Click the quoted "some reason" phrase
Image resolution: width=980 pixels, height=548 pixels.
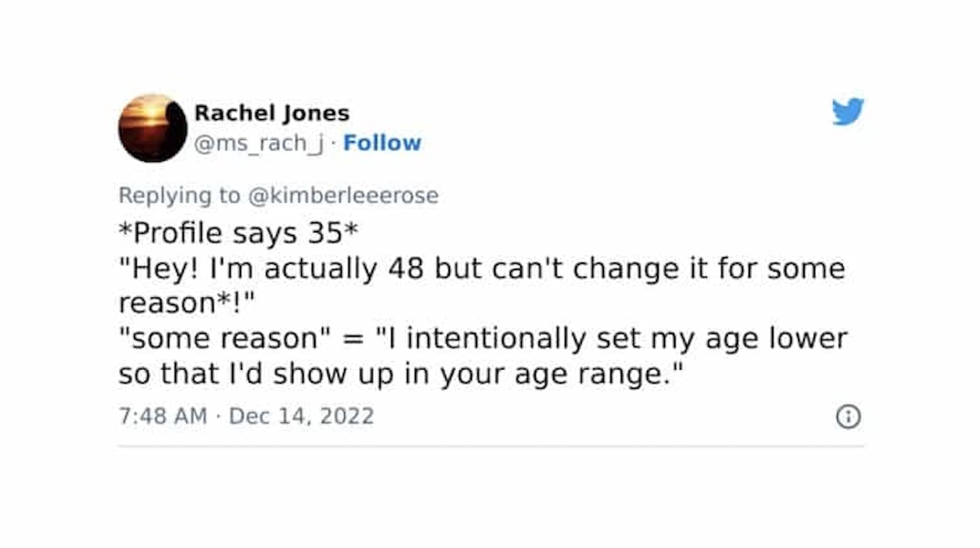224,339
